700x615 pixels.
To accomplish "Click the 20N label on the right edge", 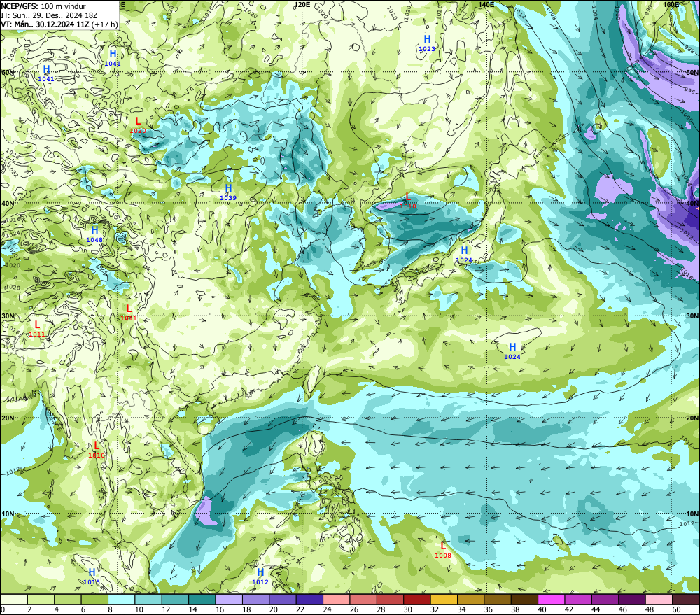I will [692, 418].
